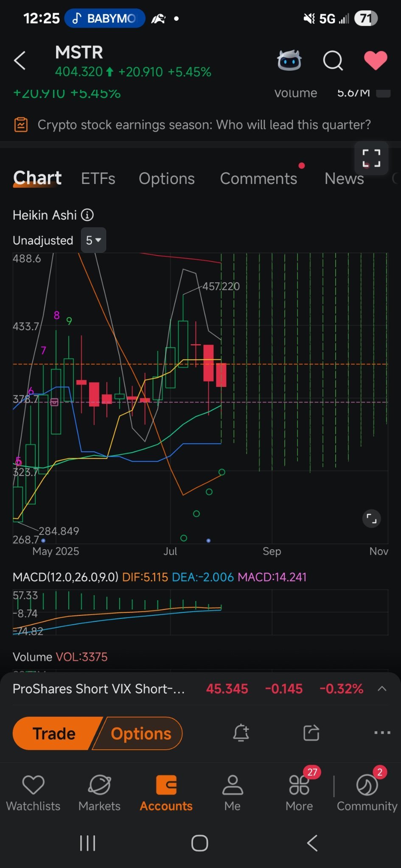Open the Unadjusted price setting
The image size is (401, 868).
tap(43, 240)
